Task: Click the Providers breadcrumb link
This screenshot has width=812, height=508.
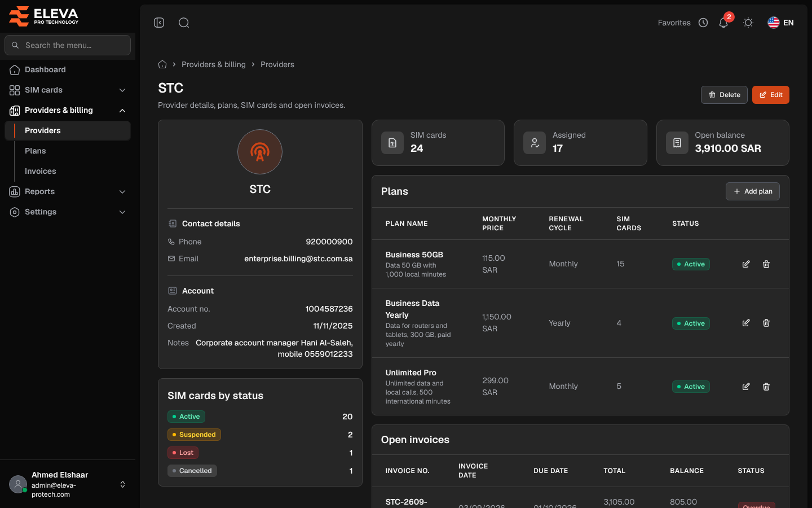Action: point(277,64)
